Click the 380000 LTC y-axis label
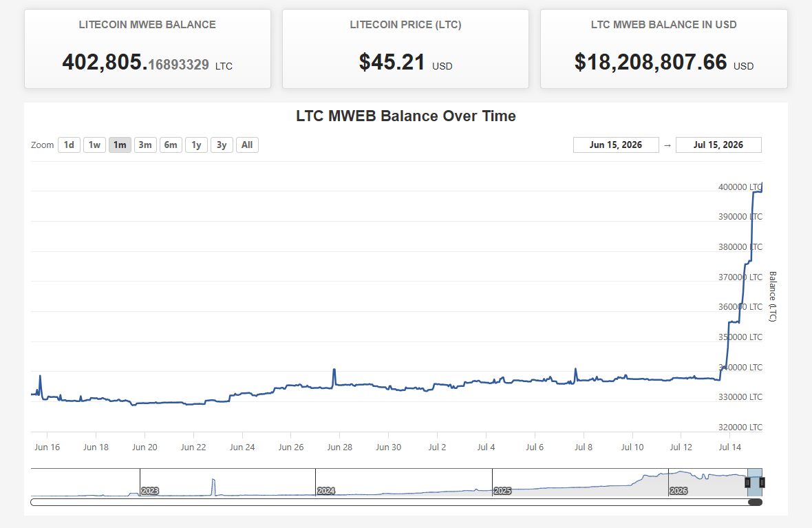This screenshot has height=528, width=812. click(x=740, y=247)
